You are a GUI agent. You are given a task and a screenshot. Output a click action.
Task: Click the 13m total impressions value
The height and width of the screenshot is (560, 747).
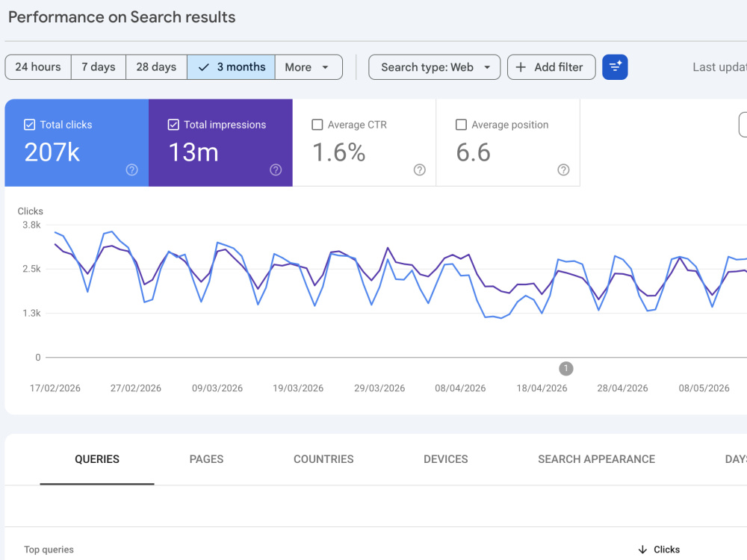click(x=193, y=153)
